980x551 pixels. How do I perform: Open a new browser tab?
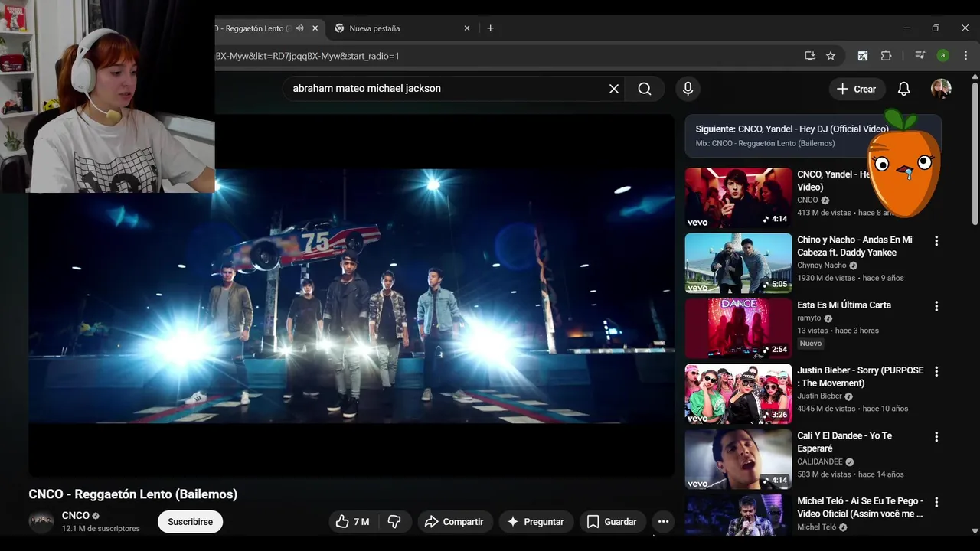pyautogui.click(x=490, y=28)
